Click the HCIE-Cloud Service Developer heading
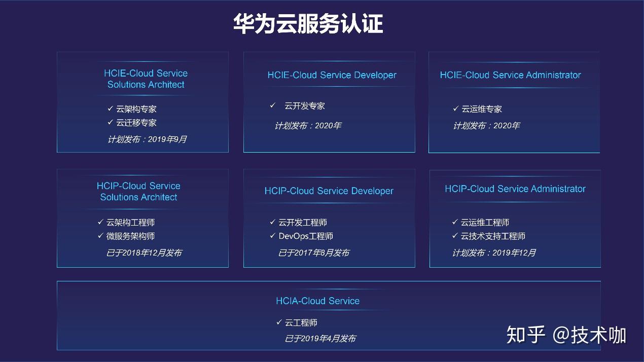This screenshot has width=644, height=362. (332, 75)
